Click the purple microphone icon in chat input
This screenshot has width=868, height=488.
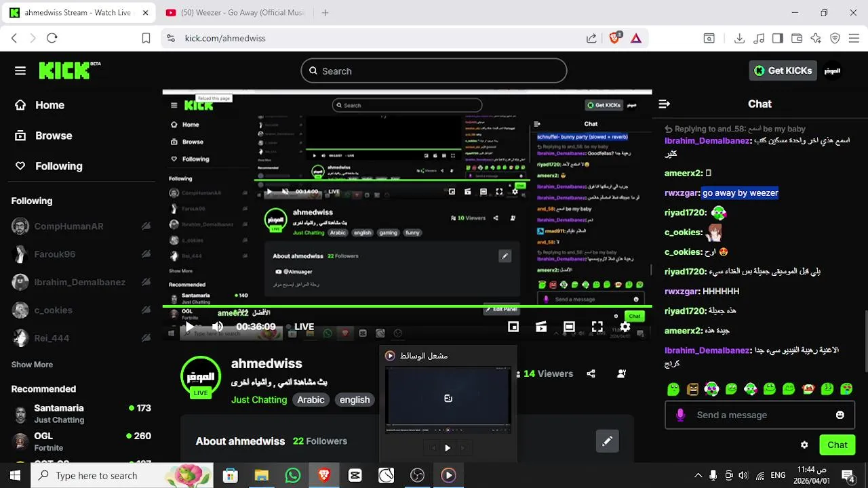point(681,415)
